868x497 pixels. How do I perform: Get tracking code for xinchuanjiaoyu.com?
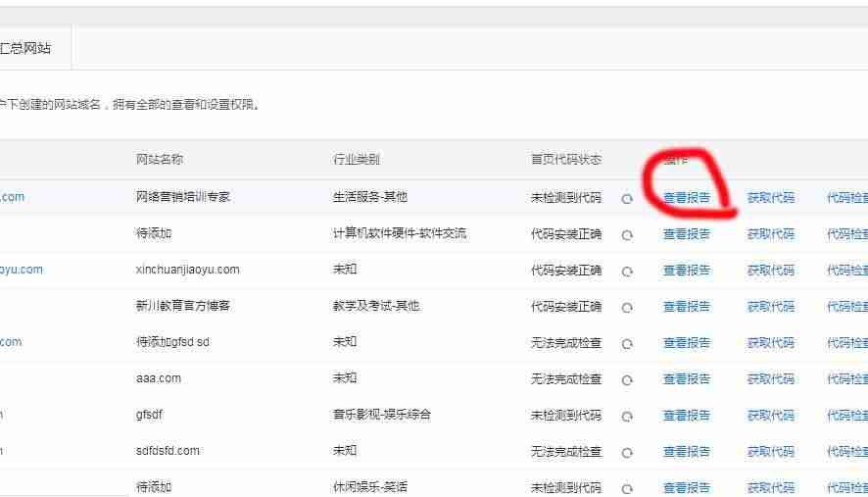[x=771, y=271]
